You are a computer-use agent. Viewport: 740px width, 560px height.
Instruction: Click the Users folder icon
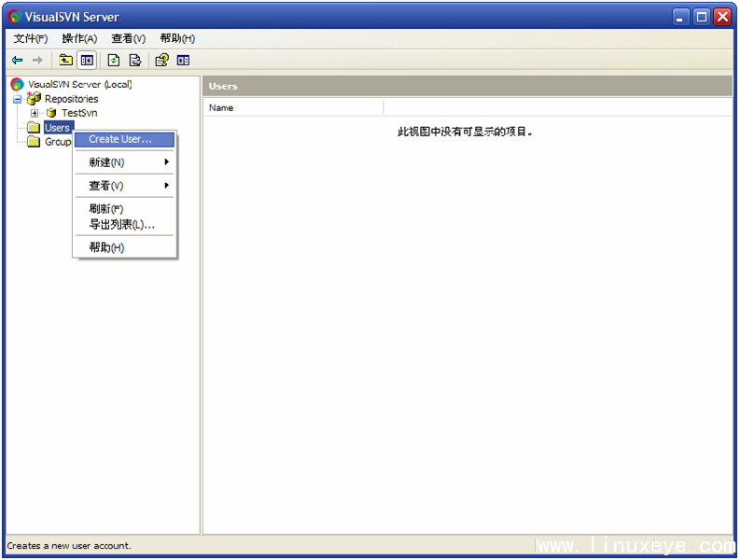(34, 128)
